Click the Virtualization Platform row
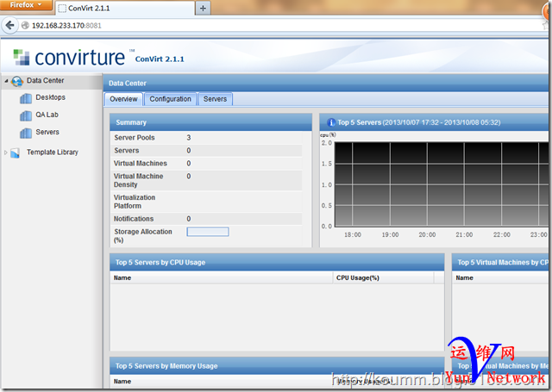This screenshot has width=552, height=392. click(206, 202)
